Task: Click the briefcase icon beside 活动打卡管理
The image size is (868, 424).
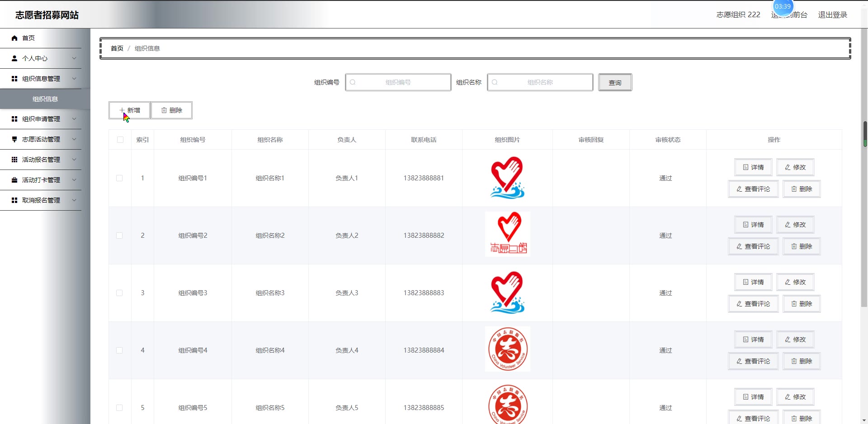Action: pyautogui.click(x=14, y=180)
